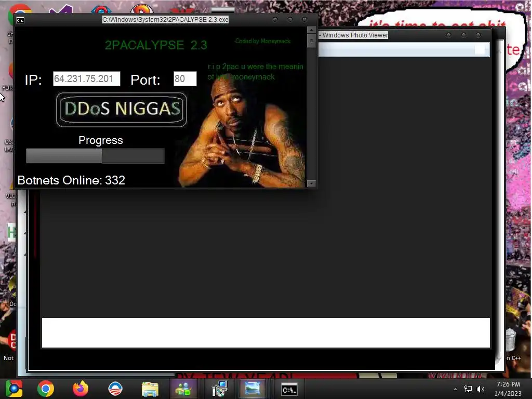Click the 'Windows Photo Viewer' window title

355,35
